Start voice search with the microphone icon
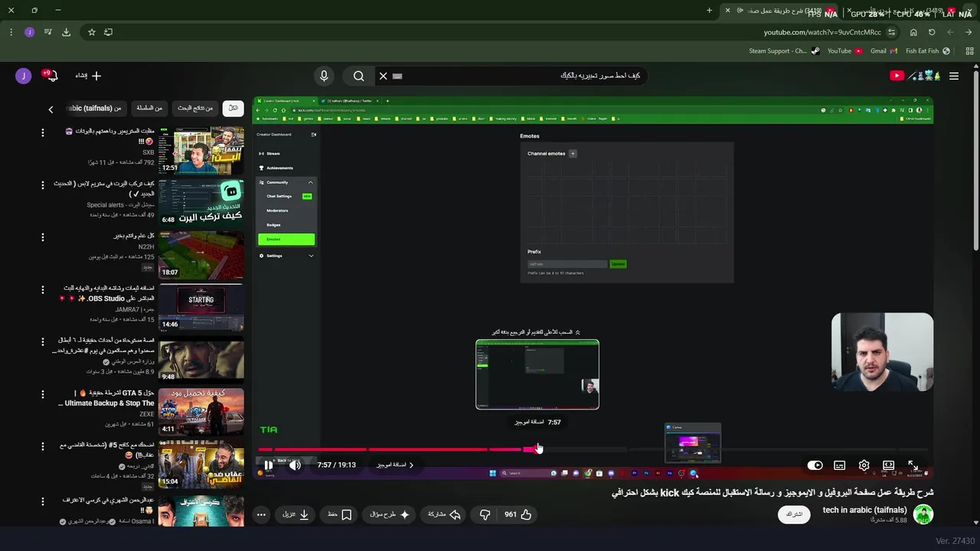980x551 pixels. (x=324, y=76)
